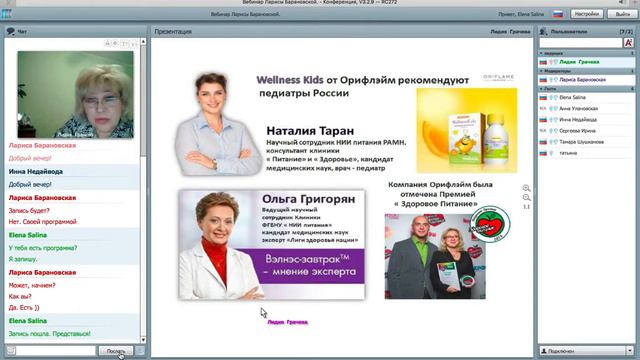Collapse the Гости group in users list
The height and width of the screenshot is (360, 640).
point(541,89)
